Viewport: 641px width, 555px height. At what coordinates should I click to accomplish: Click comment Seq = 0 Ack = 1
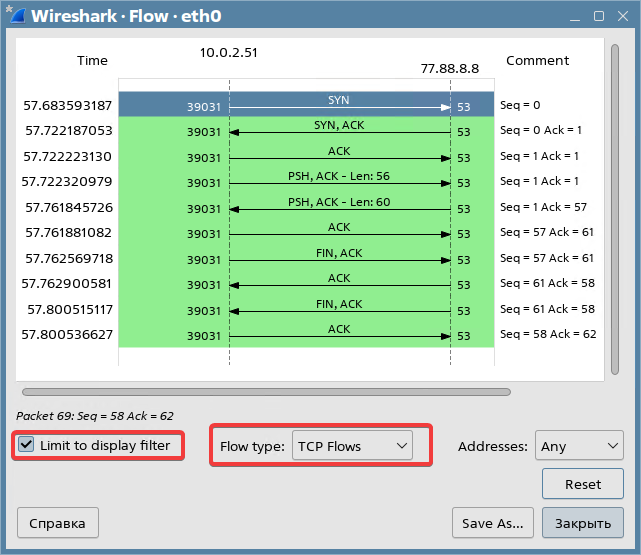point(540,130)
